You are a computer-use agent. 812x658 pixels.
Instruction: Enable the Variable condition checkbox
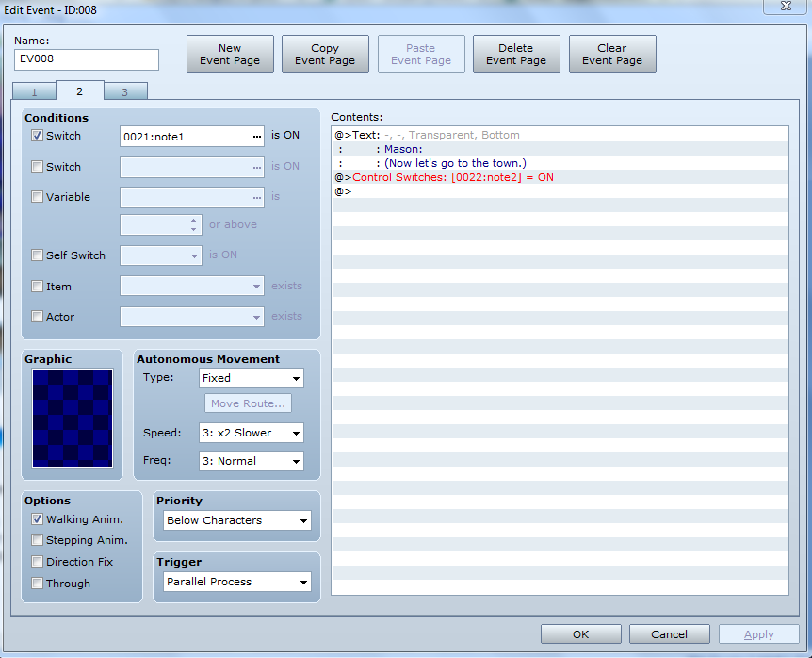coord(37,197)
